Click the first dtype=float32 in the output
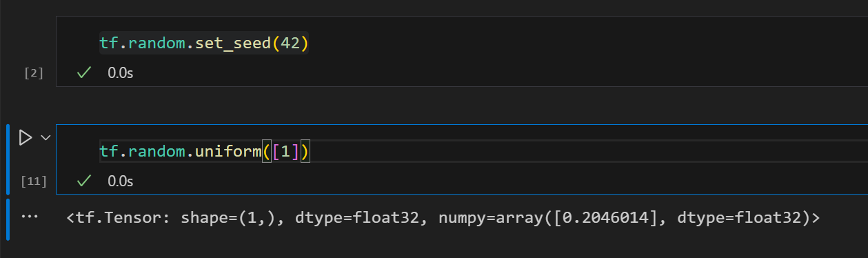Screen dimensions: 868x258 tap(343, 217)
